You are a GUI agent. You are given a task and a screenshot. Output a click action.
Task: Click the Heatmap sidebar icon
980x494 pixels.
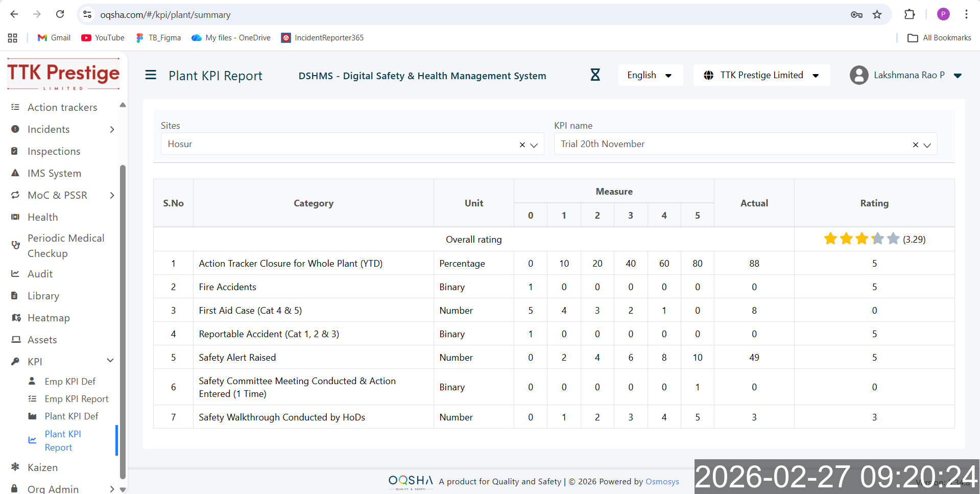click(x=16, y=318)
